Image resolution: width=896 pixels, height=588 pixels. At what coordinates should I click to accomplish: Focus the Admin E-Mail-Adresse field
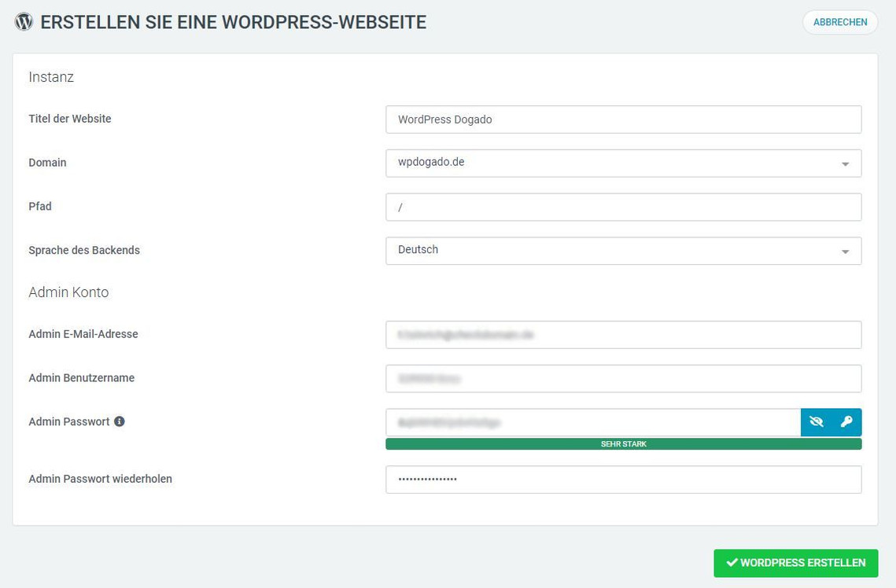point(624,335)
